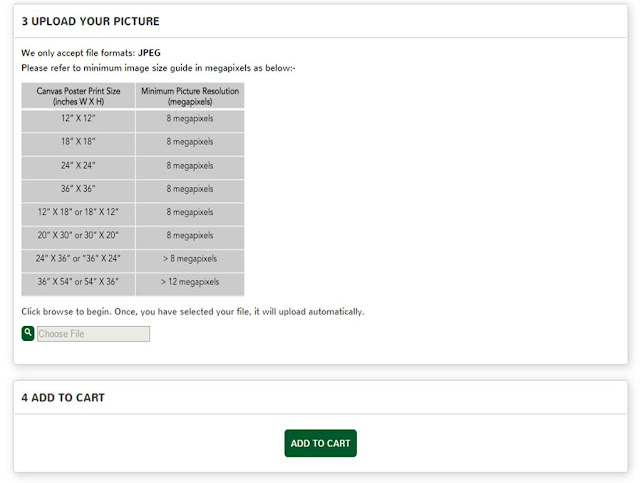Select the 12" X 12" size cell
The image size is (640, 483).
(x=78, y=119)
